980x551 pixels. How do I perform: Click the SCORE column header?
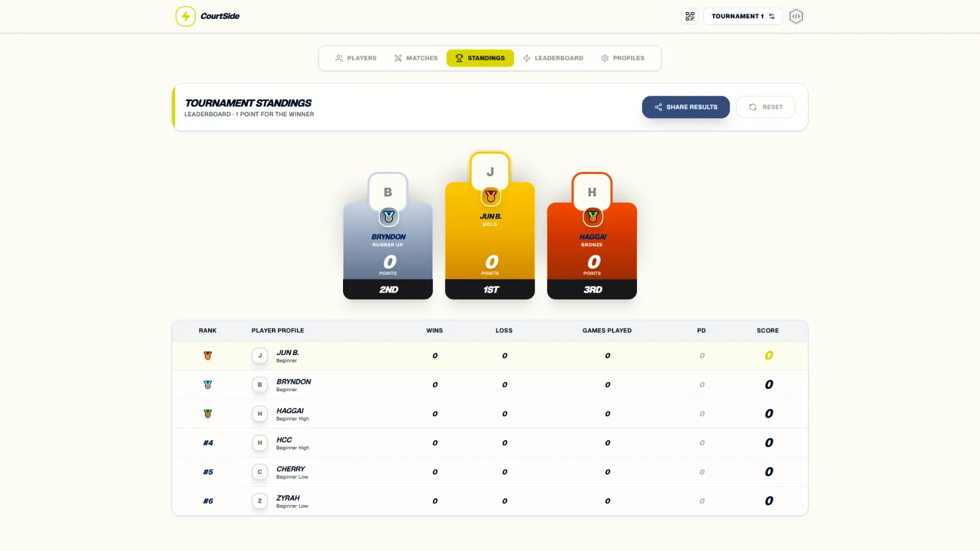click(767, 331)
